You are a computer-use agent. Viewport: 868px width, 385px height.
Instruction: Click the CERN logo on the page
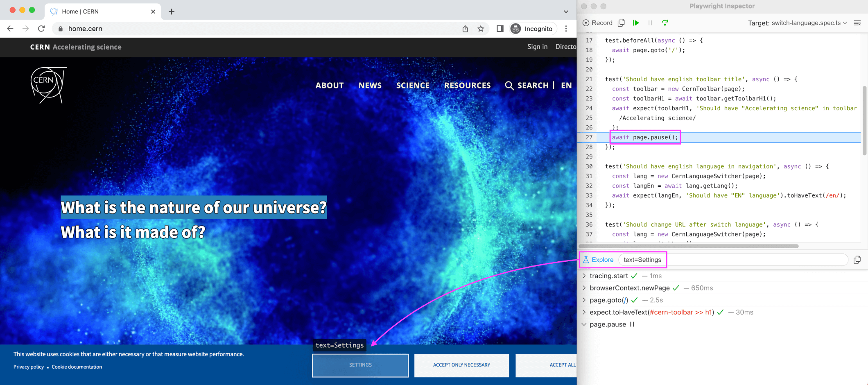pos(49,85)
